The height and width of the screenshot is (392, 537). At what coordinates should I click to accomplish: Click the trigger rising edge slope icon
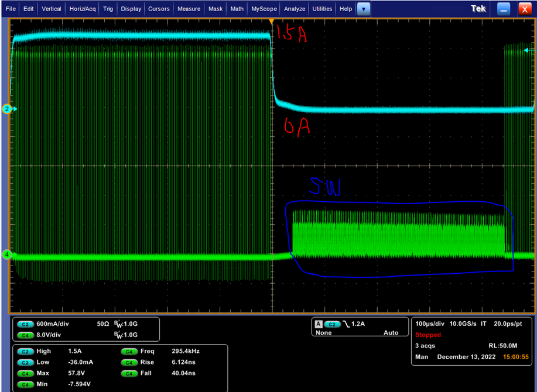[x=345, y=324]
